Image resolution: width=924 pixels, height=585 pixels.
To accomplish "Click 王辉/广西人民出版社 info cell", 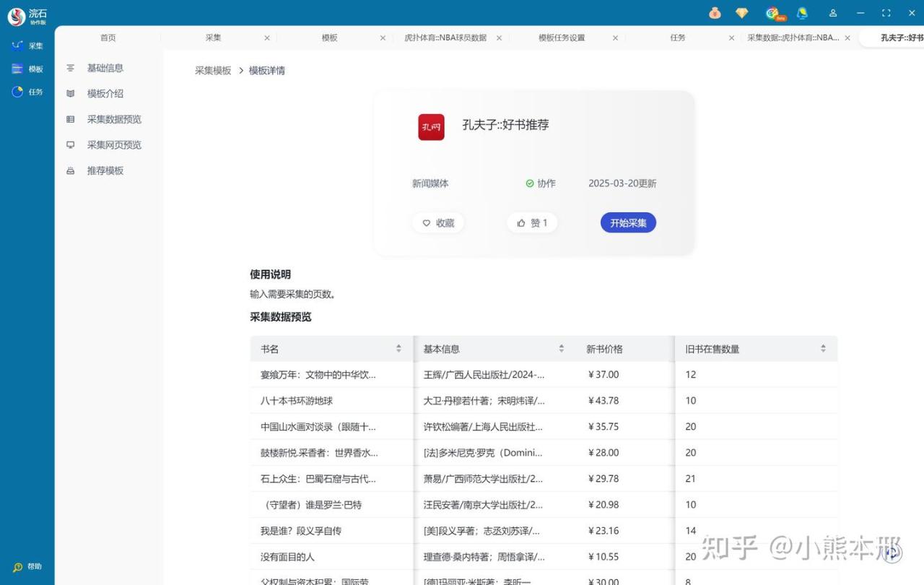I will click(x=484, y=375).
